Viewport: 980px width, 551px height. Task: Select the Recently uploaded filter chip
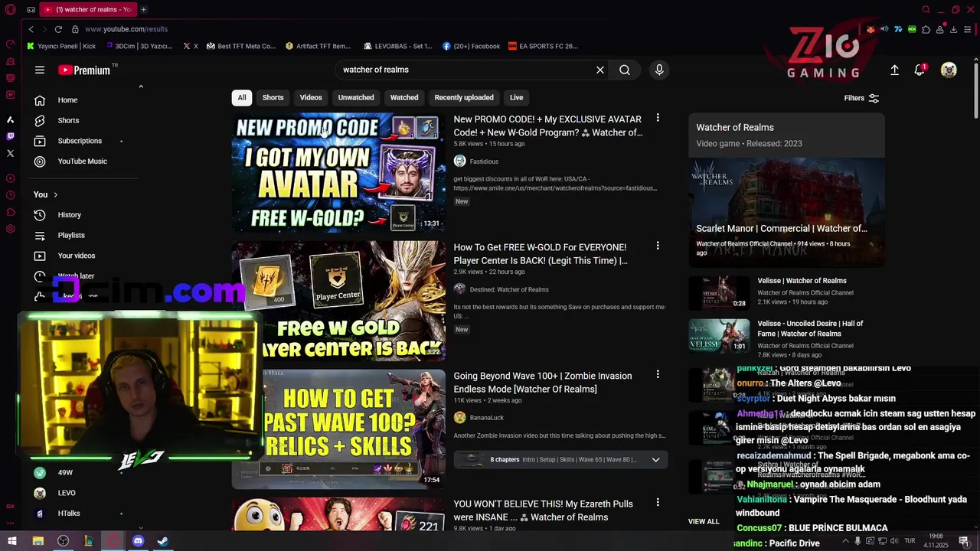(464, 97)
